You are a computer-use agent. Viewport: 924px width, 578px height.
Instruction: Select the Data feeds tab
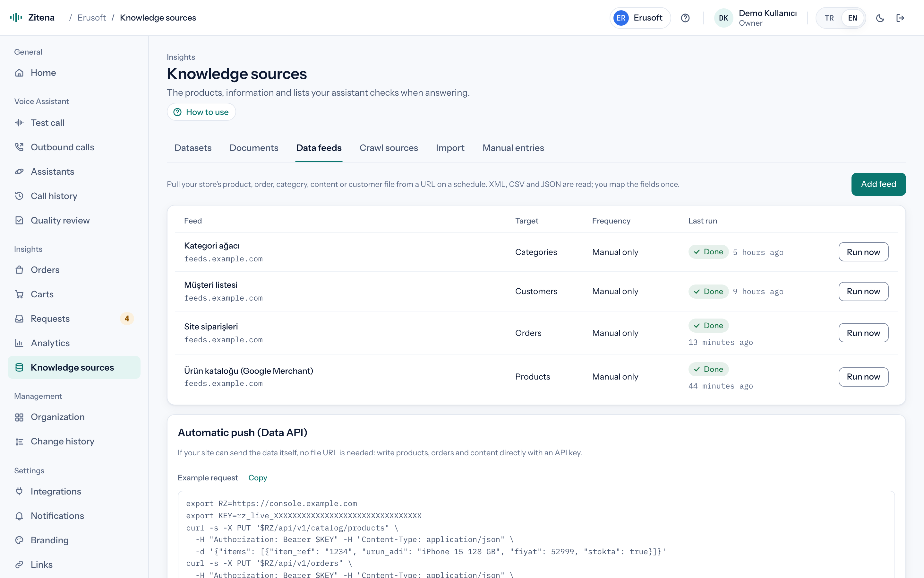319,148
